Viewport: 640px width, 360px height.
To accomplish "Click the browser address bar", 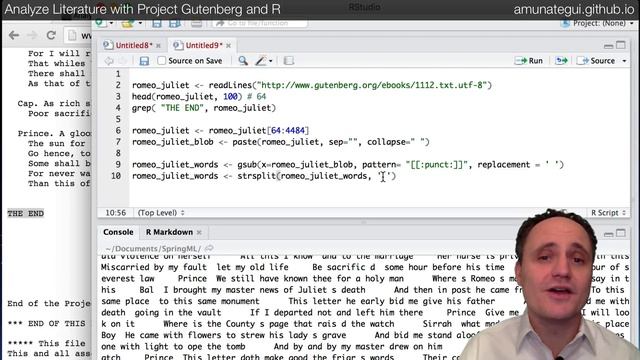I will [x=78, y=36].
